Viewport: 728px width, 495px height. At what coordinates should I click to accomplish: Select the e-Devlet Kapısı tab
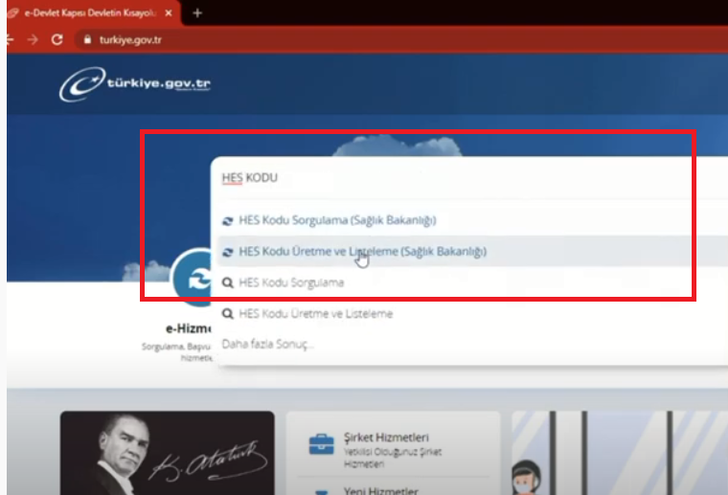click(x=91, y=13)
